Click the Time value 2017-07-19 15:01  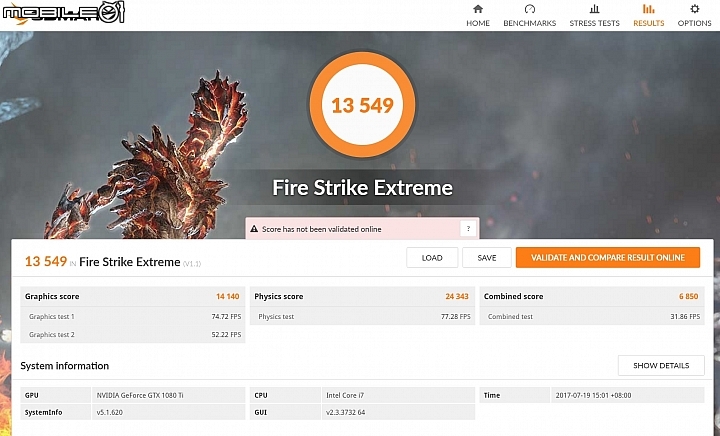tap(593, 395)
